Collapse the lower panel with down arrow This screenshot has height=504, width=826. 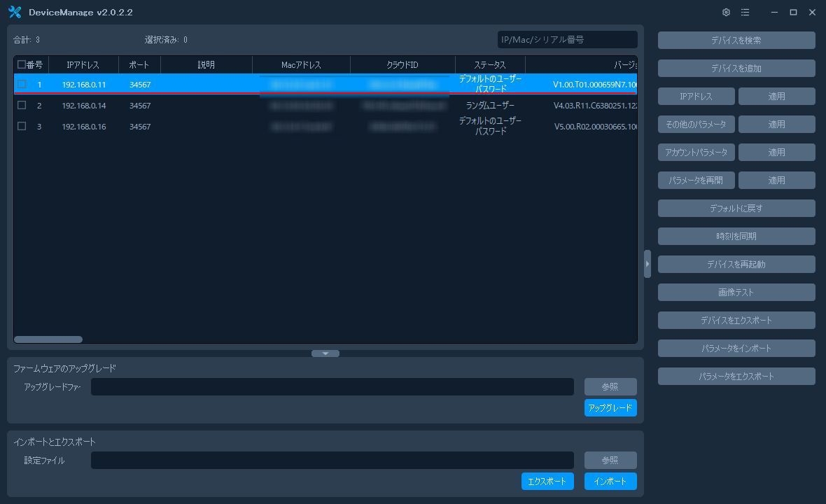[x=325, y=353]
